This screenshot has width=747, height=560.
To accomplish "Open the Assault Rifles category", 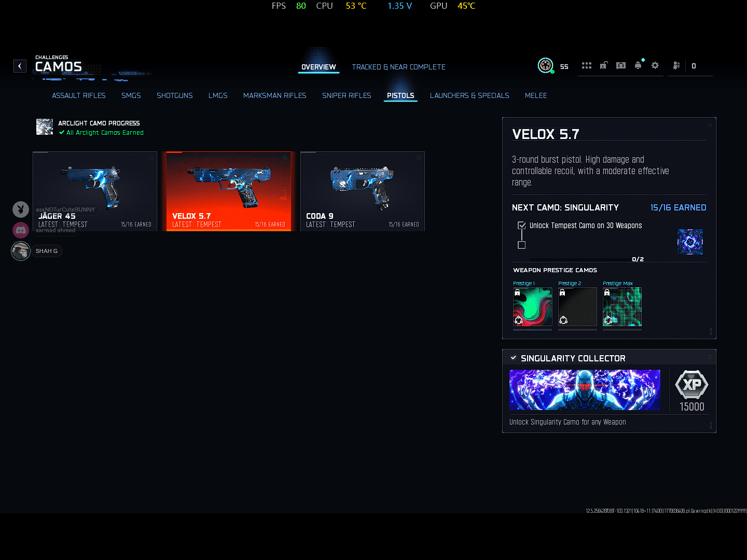I will pos(79,95).
